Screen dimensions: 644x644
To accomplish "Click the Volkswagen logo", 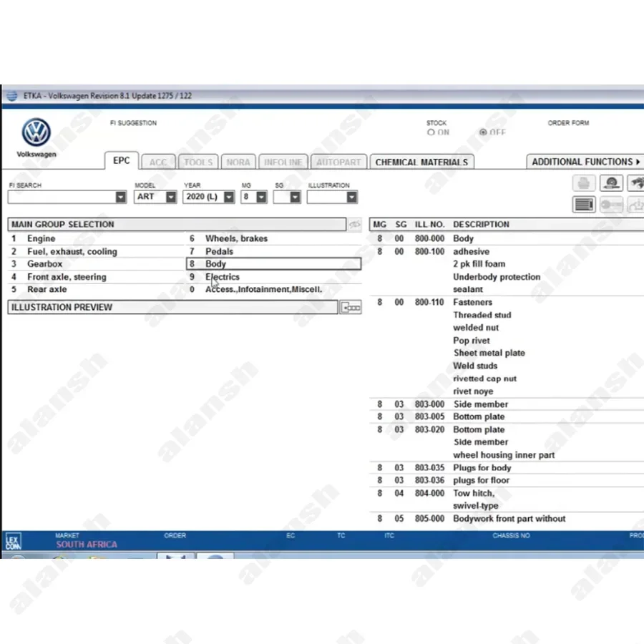I will coord(35,133).
